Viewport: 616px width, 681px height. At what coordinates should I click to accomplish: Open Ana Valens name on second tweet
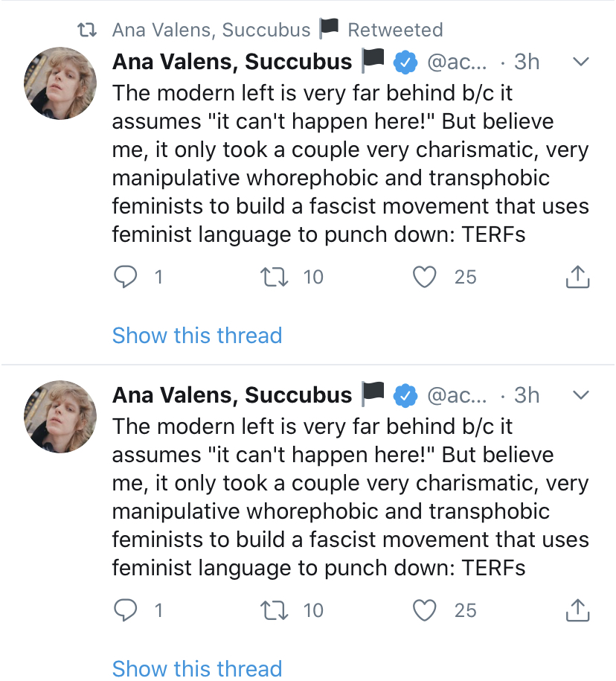pyautogui.click(x=231, y=395)
